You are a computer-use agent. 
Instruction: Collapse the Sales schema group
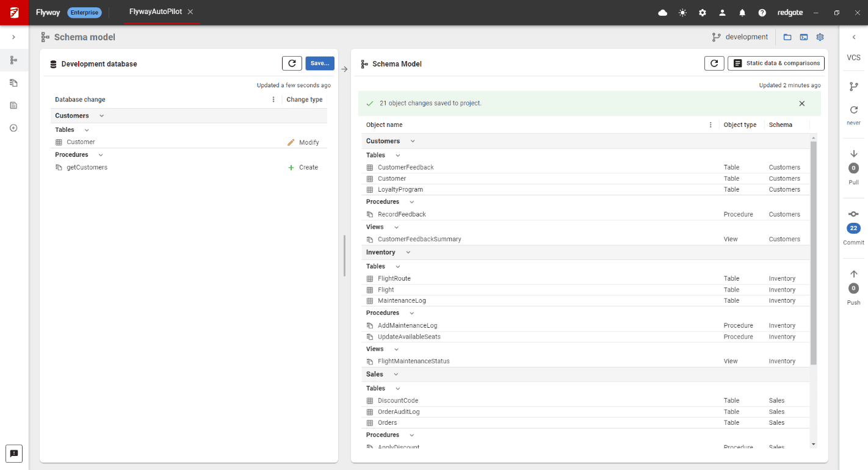tap(396, 374)
